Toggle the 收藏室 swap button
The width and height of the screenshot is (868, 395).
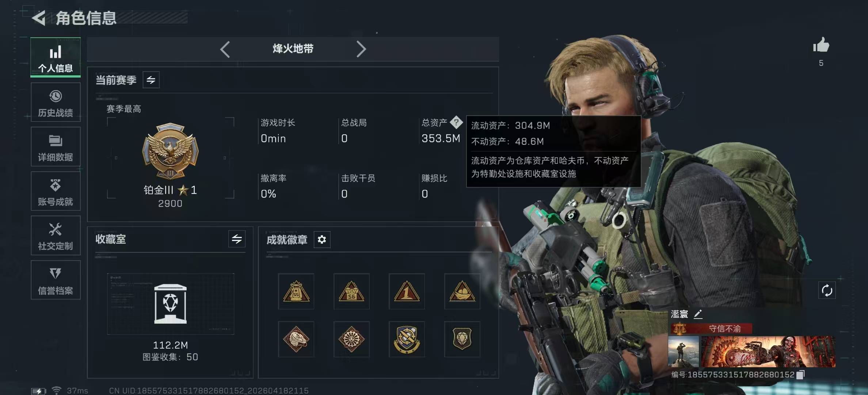click(237, 239)
